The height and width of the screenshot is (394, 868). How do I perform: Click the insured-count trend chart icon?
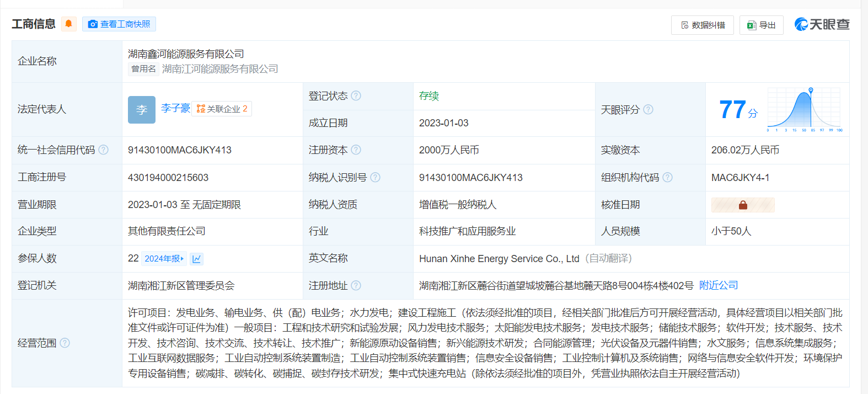[197, 258]
